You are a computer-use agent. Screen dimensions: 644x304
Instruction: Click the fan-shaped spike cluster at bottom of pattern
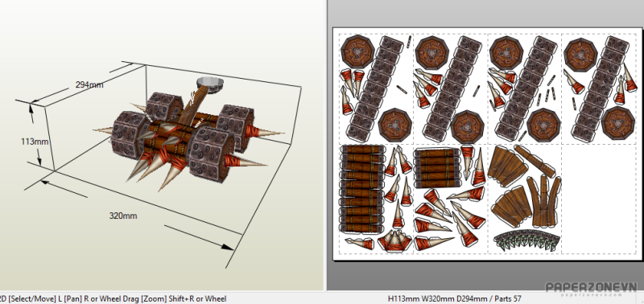point(394,240)
